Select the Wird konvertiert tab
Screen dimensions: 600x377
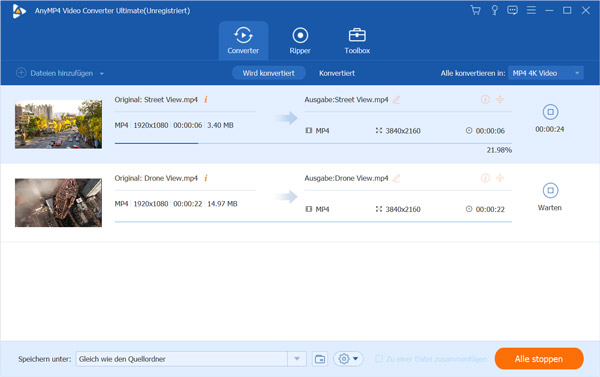click(x=269, y=73)
